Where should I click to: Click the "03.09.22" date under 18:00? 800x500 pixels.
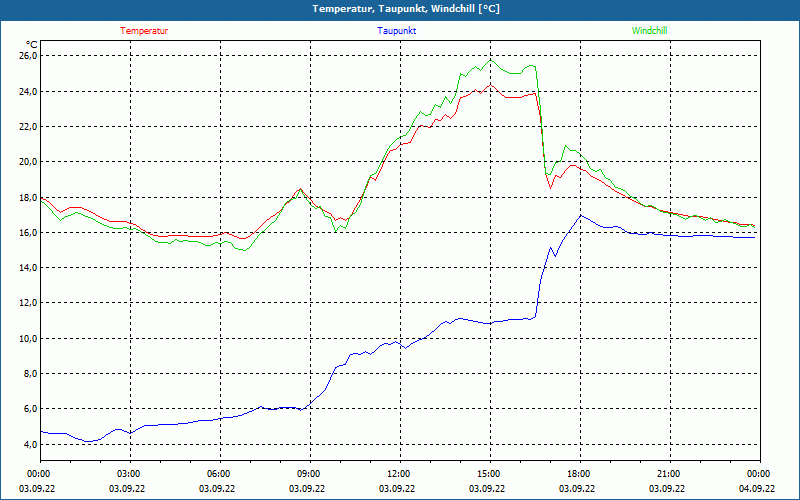(x=577, y=488)
